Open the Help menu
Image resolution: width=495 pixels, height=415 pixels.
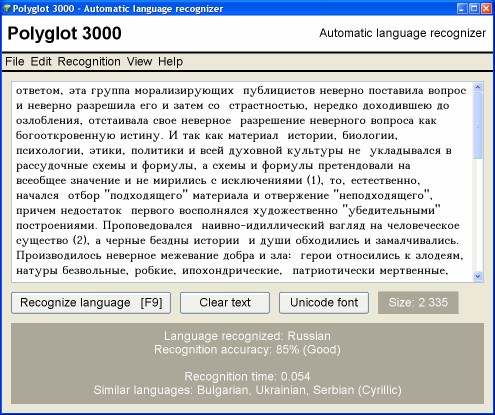coord(170,62)
